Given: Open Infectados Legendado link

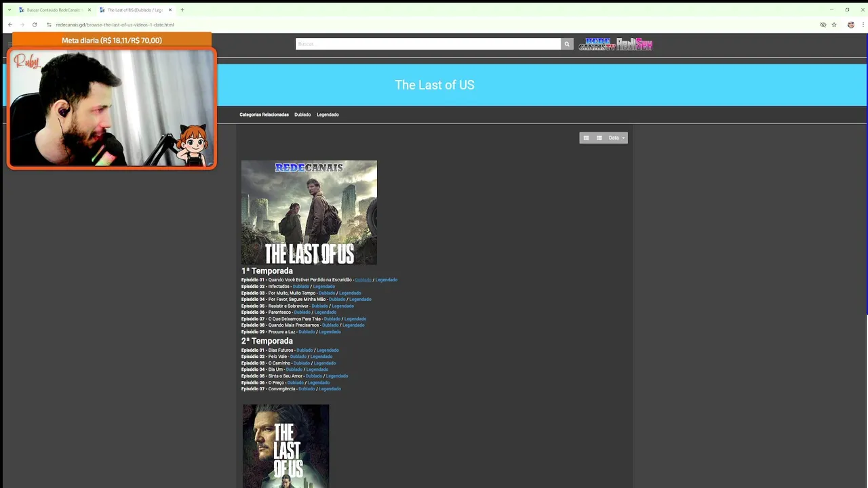Looking at the screenshot, I should [x=324, y=287].
